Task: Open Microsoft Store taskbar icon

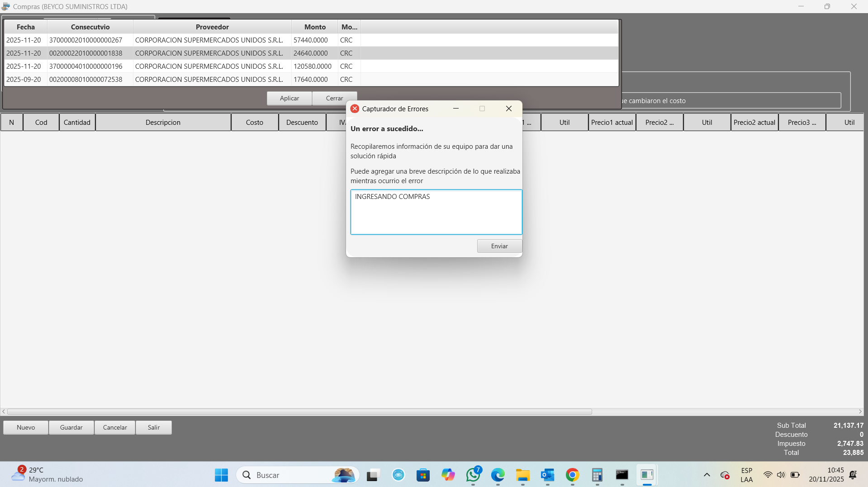Action: click(x=423, y=475)
